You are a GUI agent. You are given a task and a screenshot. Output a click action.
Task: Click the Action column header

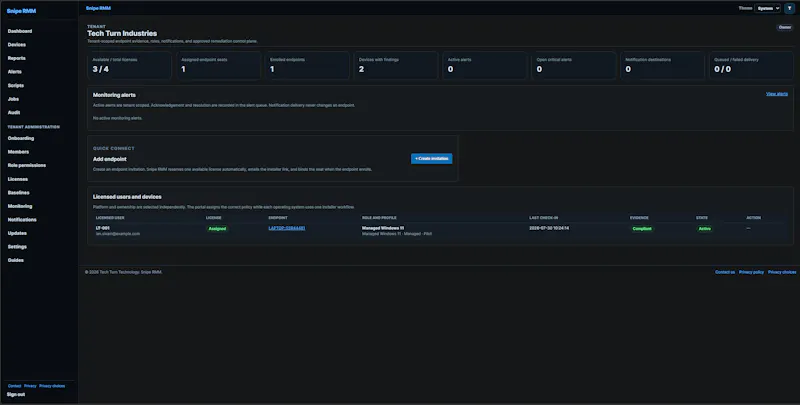(754, 218)
